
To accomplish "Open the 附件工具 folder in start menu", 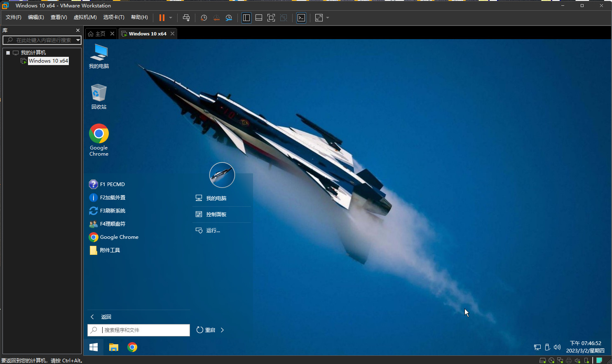I will pos(105,250).
